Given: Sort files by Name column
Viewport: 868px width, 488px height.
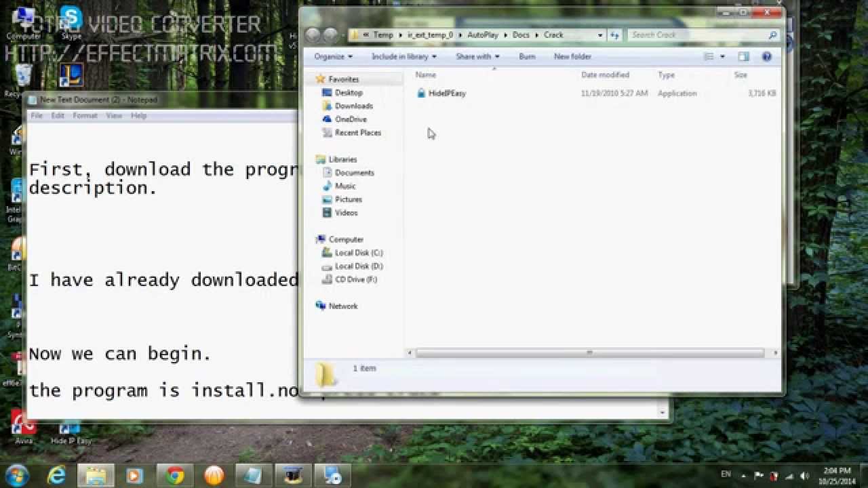Looking at the screenshot, I should pyautogui.click(x=425, y=75).
